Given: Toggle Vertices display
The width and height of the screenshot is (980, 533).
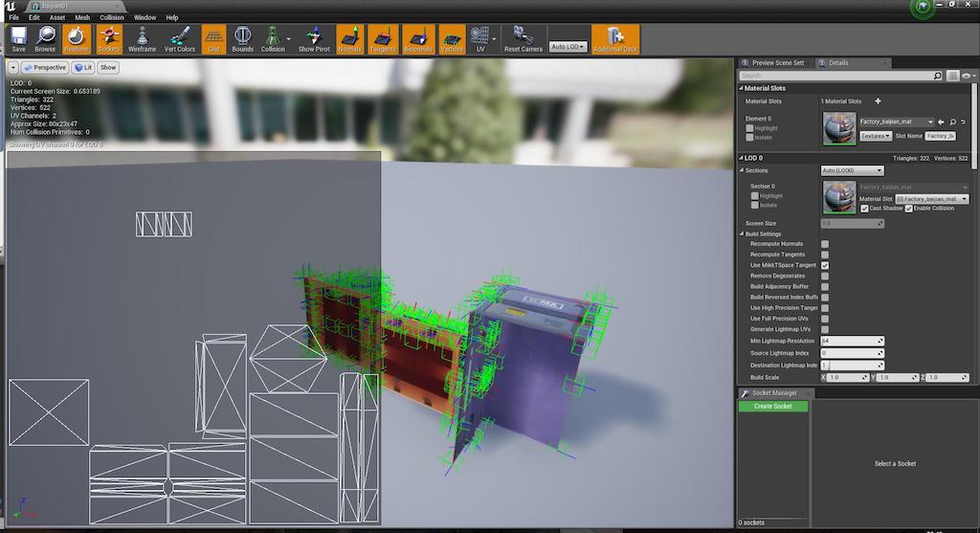Looking at the screenshot, I should [452, 39].
